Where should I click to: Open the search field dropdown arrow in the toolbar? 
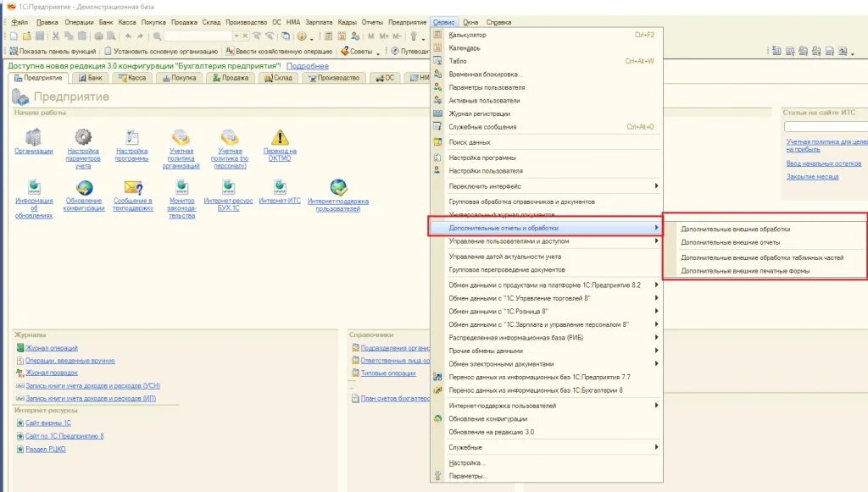click(x=236, y=36)
